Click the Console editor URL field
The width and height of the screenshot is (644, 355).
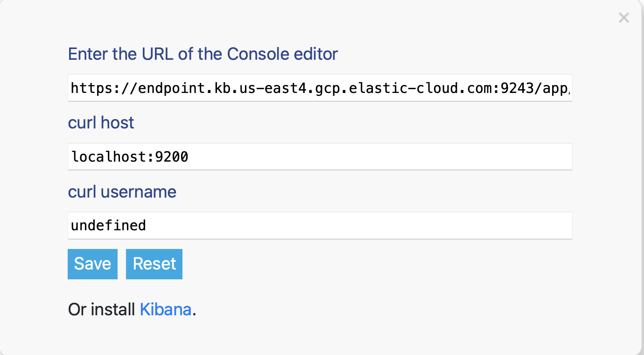coord(320,88)
